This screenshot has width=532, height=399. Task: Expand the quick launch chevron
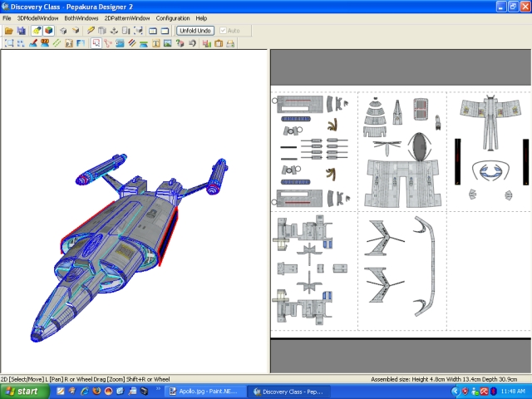pyautogui.click(x=158, y=388)
